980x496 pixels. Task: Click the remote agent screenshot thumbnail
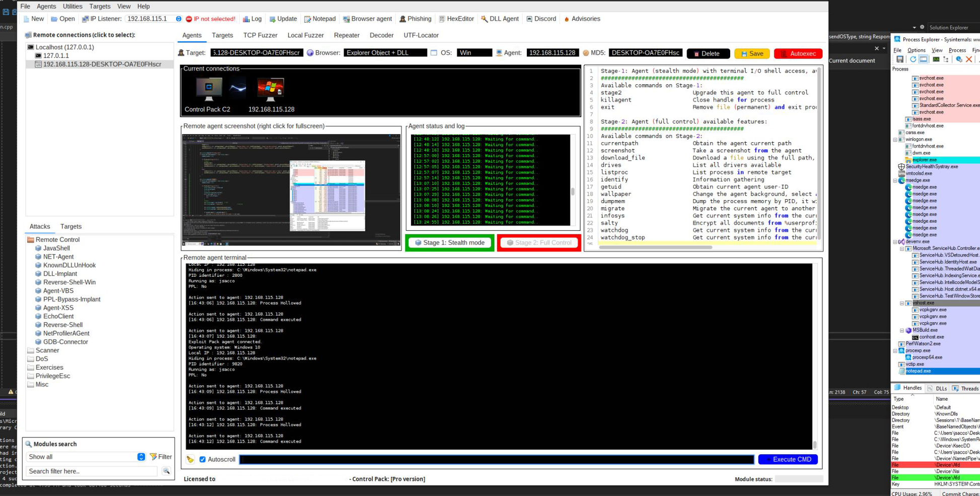coord(291,190)
